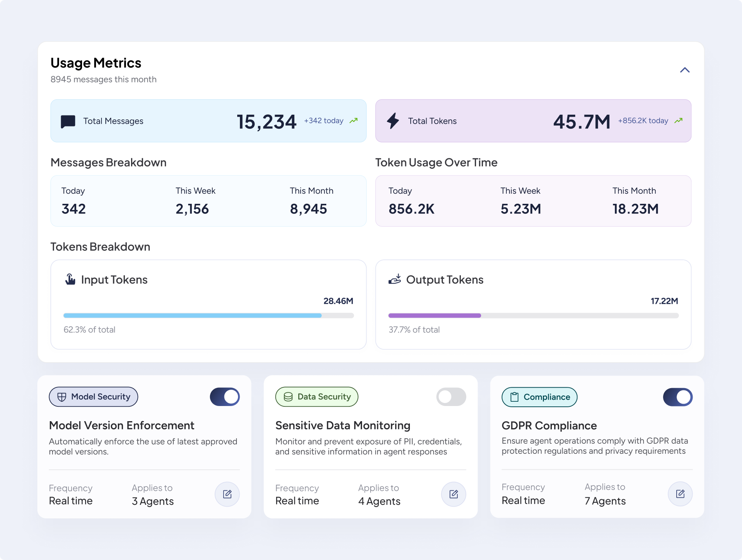742x560 pixels.
Task: Click trend arrow beside +342 today
Action: click(353, 121)
